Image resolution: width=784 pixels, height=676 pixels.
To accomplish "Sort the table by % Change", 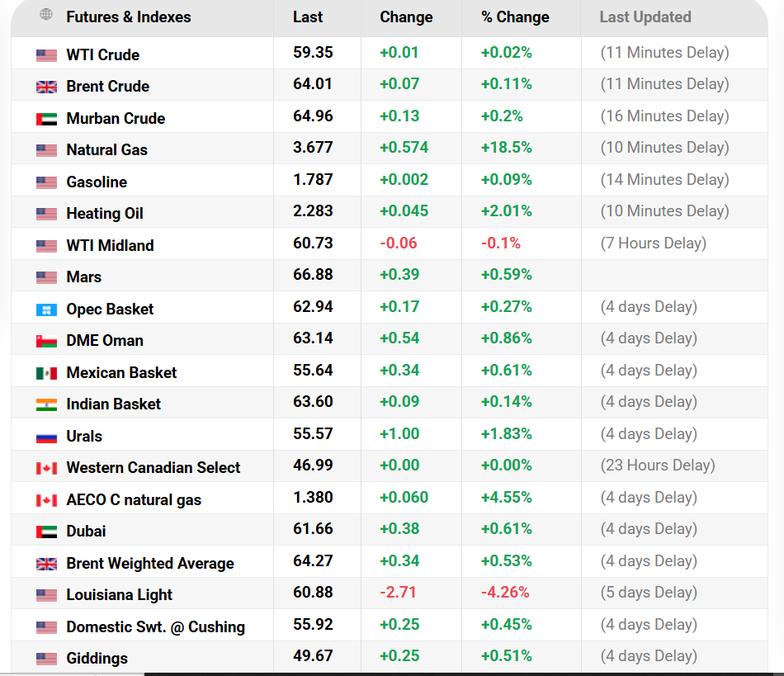I will 513,17.
